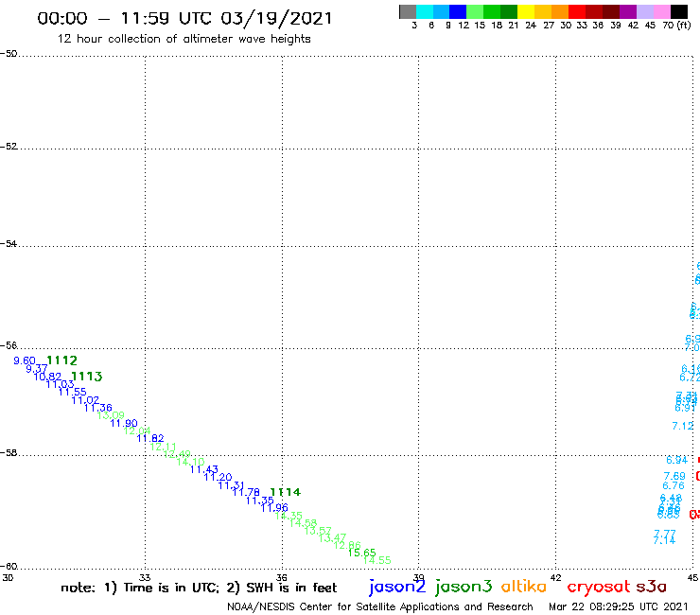Viewport: 700px width, 615px height.
Task: Click the 14.58 wave height value
Action: (x=303, y=523)
